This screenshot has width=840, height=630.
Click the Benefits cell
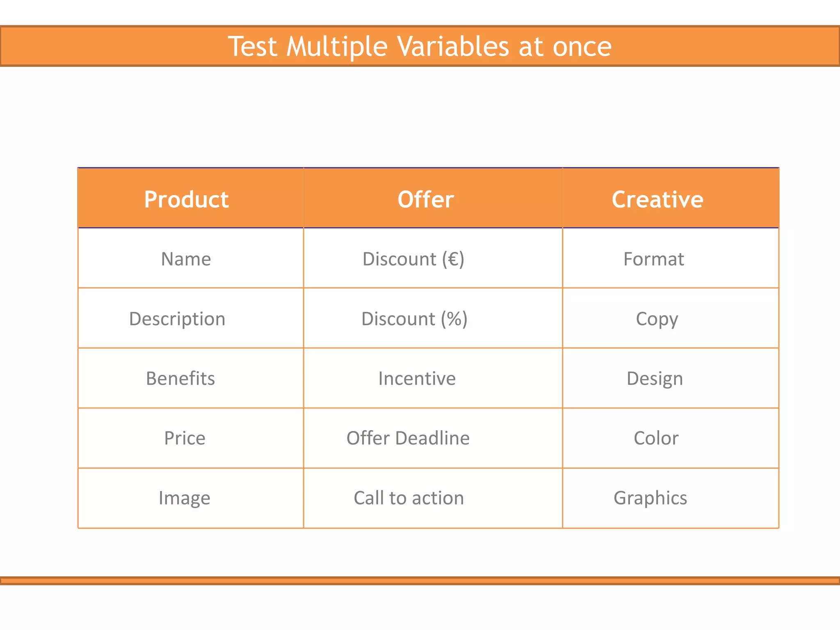tap(180, 378)
